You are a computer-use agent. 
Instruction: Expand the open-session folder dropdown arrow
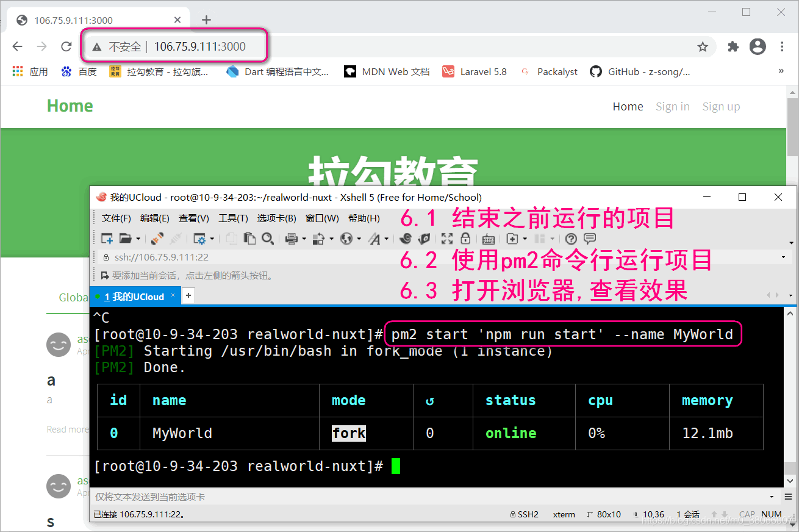[x=138, y=239]
